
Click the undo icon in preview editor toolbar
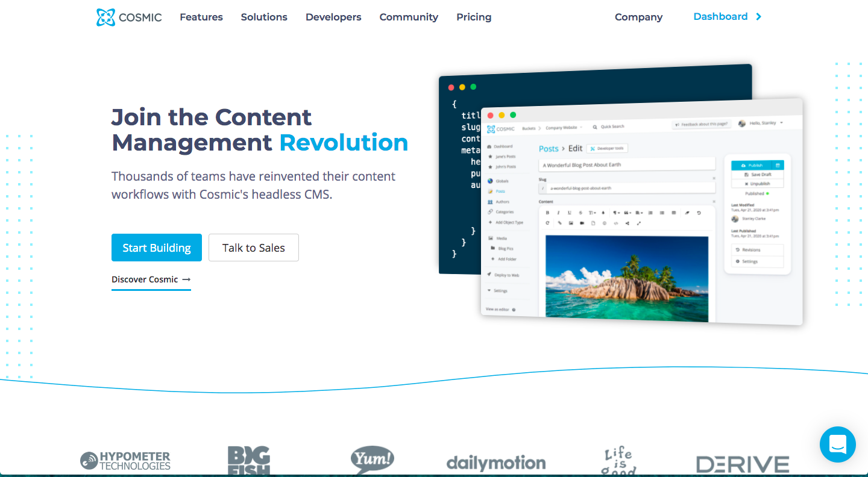pyautogui.click(x=699, y=213)
